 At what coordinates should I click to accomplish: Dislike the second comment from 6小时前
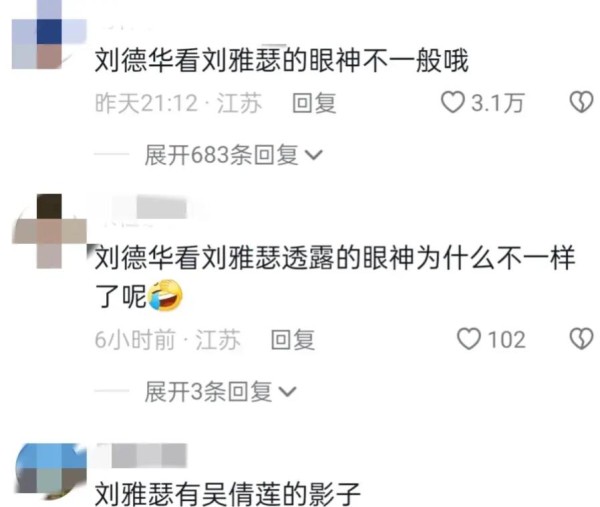(581, 339)
